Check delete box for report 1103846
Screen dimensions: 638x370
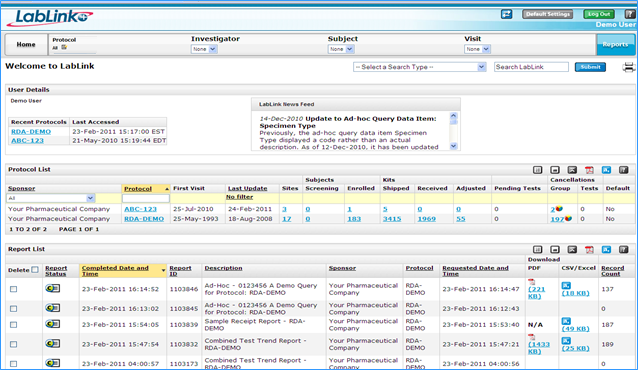[13, 289]
